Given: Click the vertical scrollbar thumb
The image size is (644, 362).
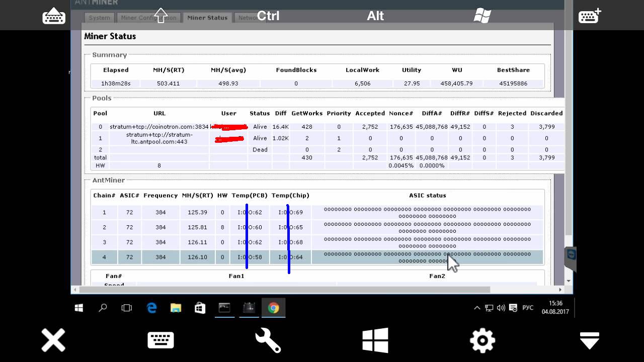Looking at the screenshot, I should click(569, 118).
